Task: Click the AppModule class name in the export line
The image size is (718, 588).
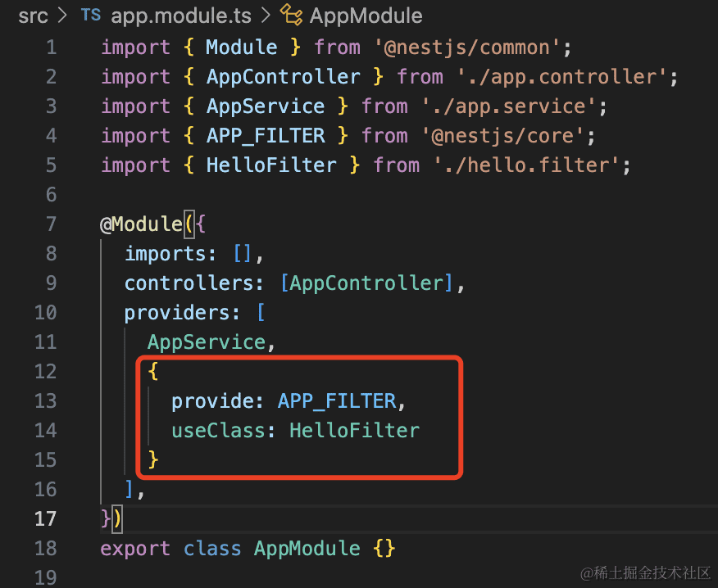Action: 307,549
